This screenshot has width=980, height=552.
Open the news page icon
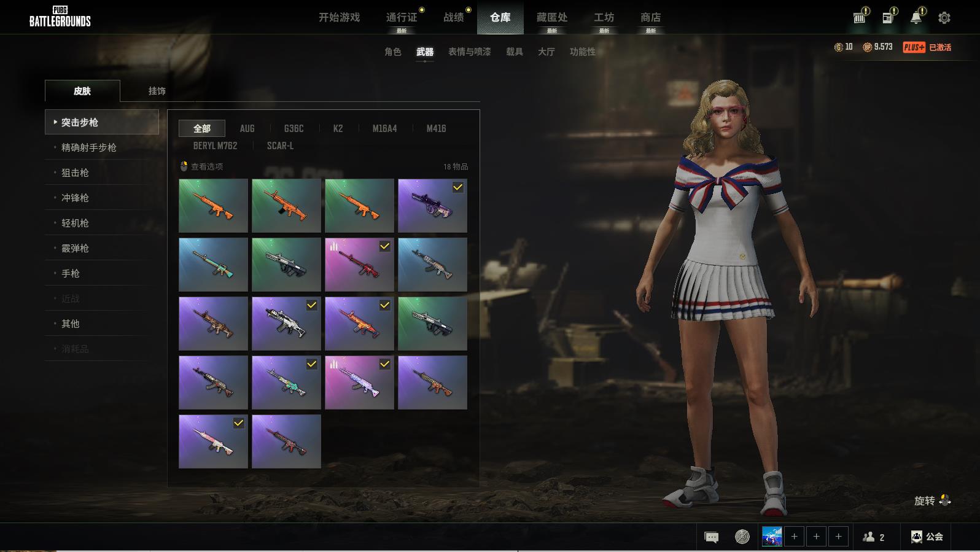point(888,17)
